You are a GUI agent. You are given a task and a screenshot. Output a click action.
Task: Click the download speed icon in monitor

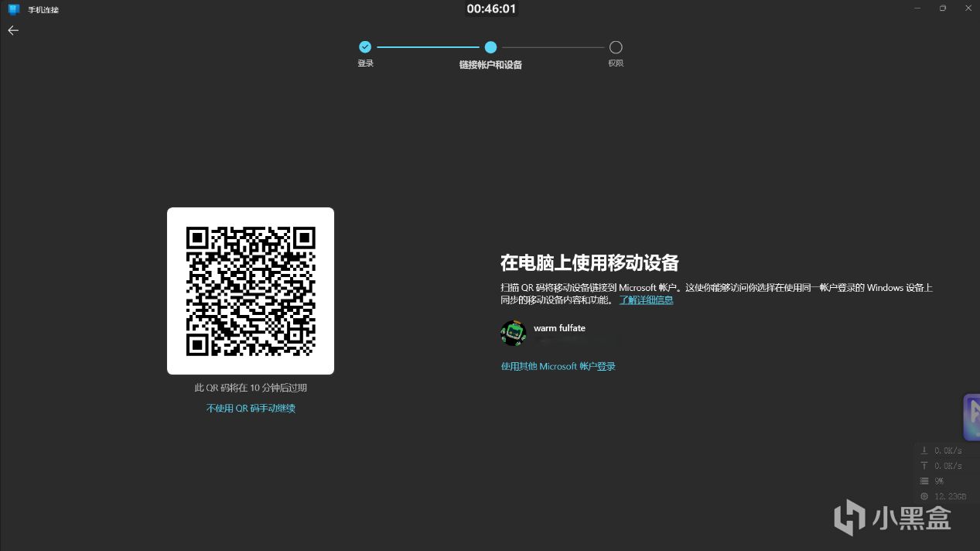pos(924,450)
